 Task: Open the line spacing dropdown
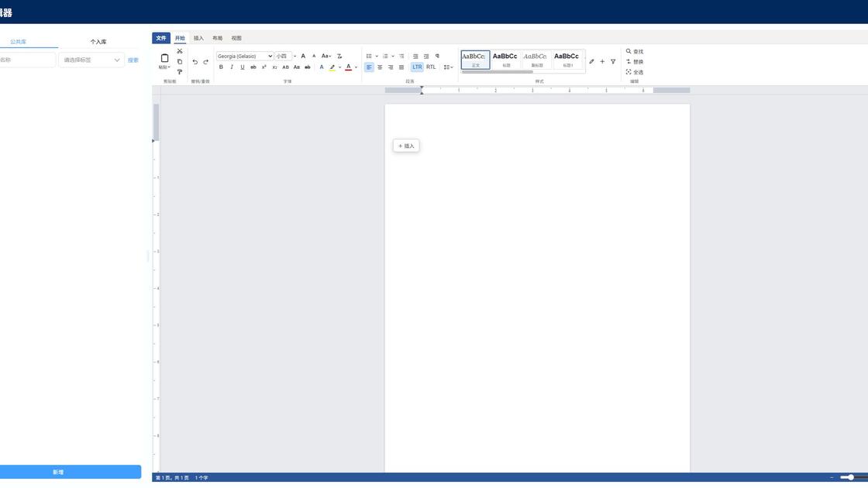coord(449,67)
